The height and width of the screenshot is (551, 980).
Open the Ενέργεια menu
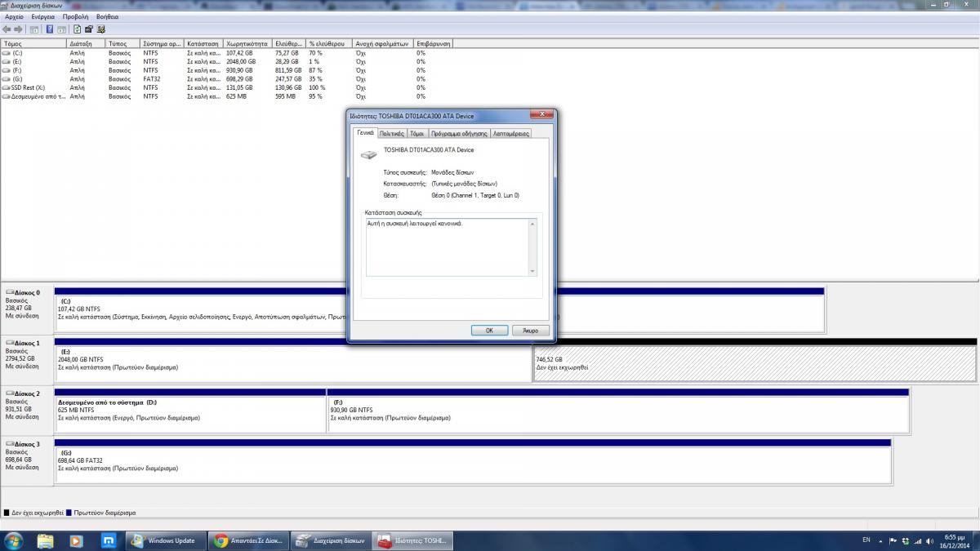(x=43, y=16)
